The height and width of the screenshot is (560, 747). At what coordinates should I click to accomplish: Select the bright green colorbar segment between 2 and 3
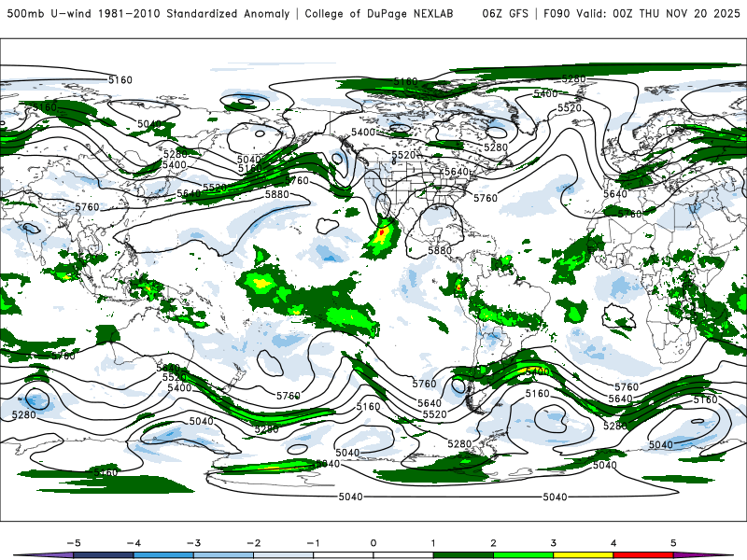524,555
